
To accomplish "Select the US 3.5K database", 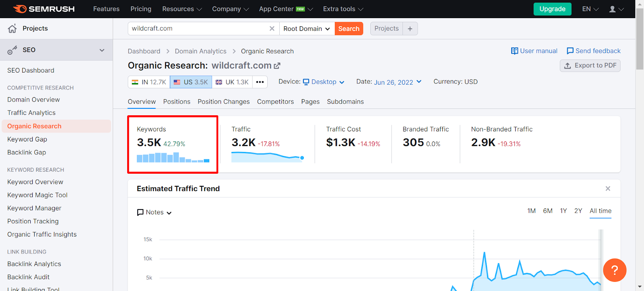I will 191,82.
